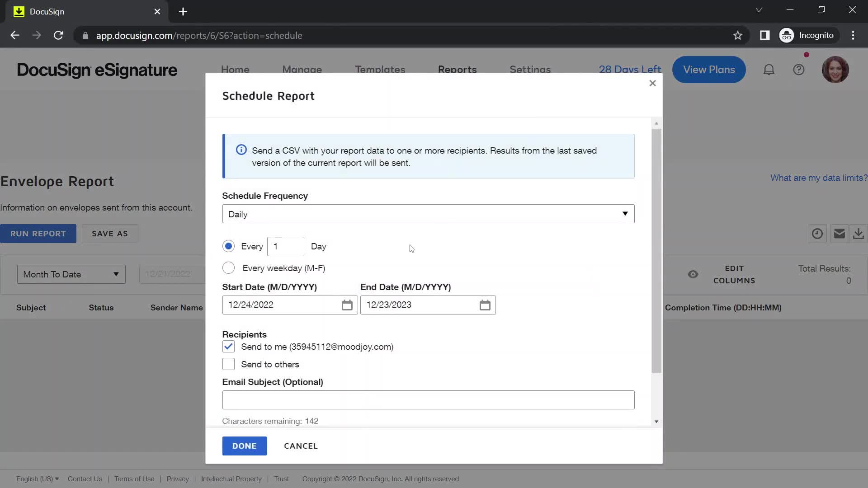Click DONE to save schedule
The height and width of the screenshot is (488, 868).
(245, 446)
